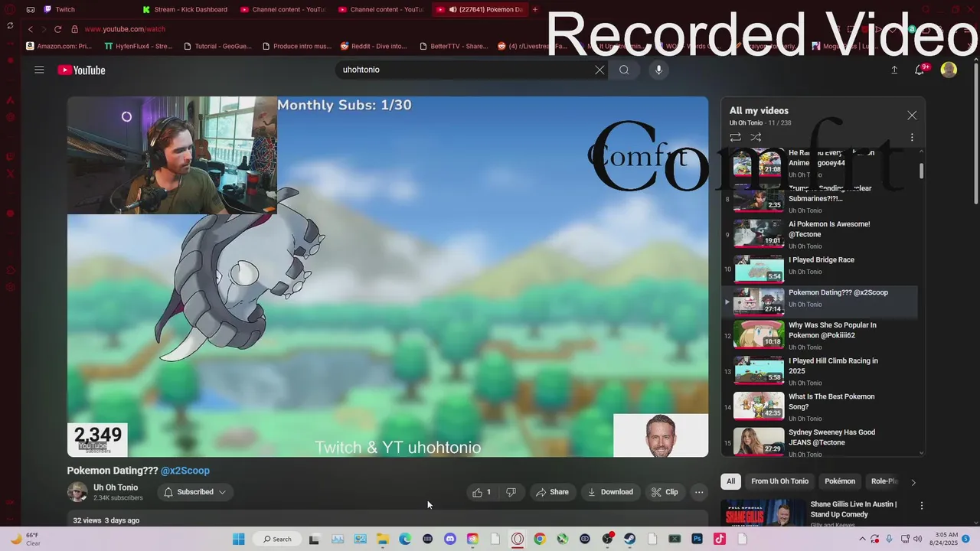Open a new browser tab
The image size is (980, 551).
pos(535,9)
